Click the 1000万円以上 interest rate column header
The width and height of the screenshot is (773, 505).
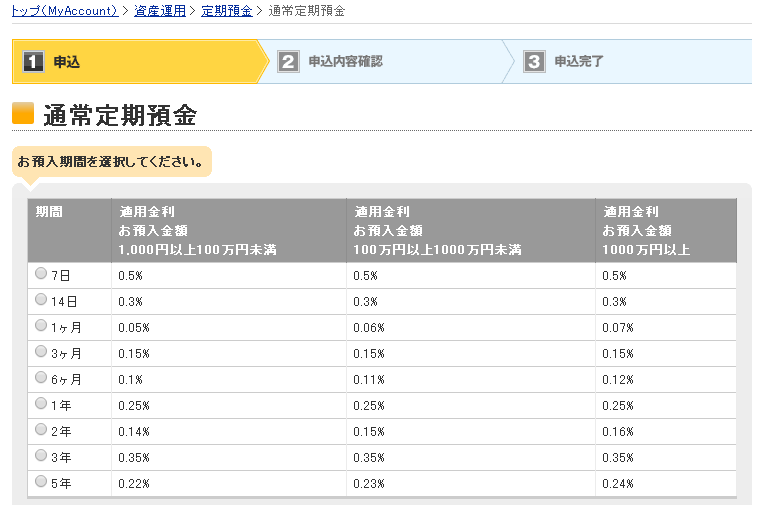click(665, 230)
